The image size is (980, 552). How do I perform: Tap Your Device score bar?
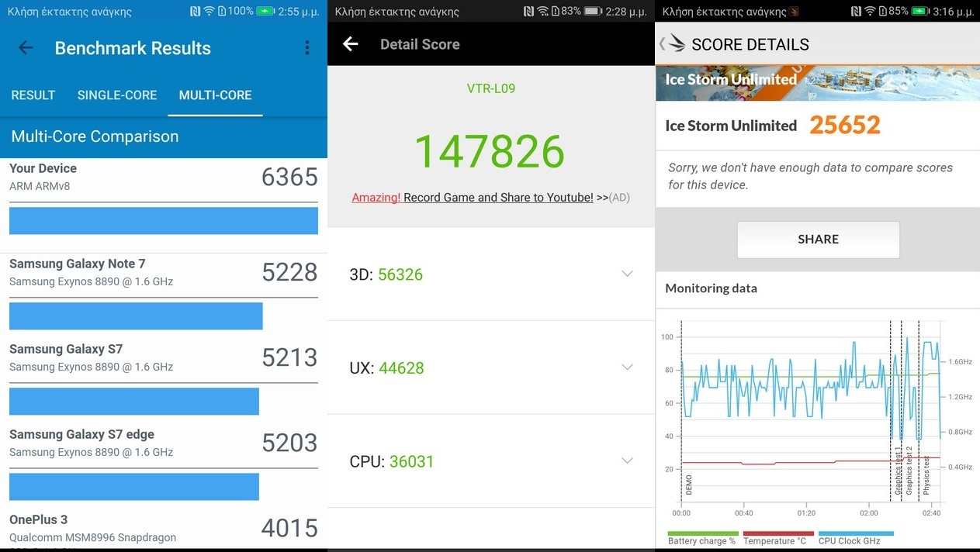click(x=164, y=220)
